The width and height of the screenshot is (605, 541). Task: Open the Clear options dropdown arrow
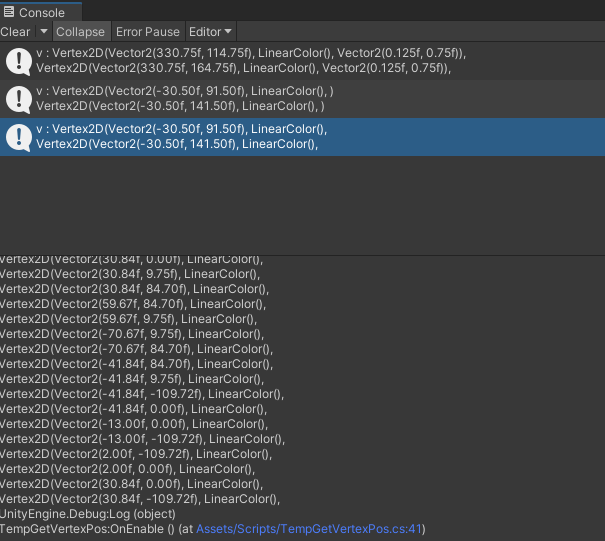43,32
